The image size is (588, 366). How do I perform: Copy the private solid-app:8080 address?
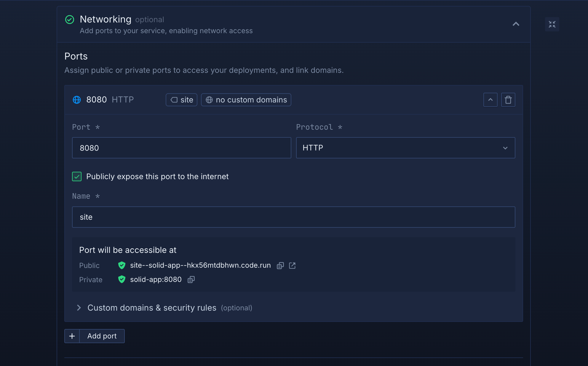[x=191, y=280]
